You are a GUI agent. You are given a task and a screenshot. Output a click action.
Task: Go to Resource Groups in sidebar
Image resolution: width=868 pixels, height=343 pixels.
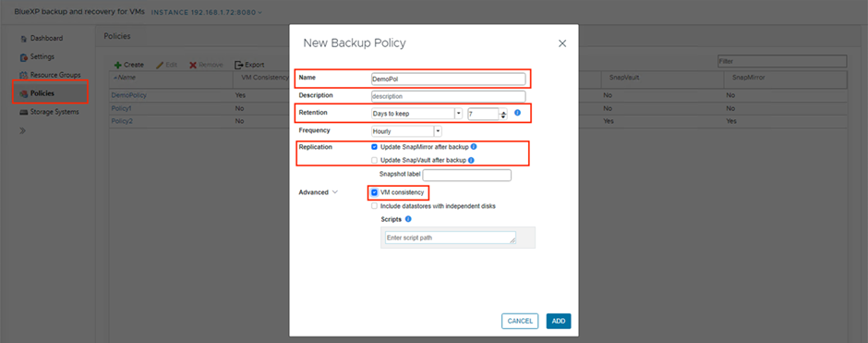tap(51, 75)
